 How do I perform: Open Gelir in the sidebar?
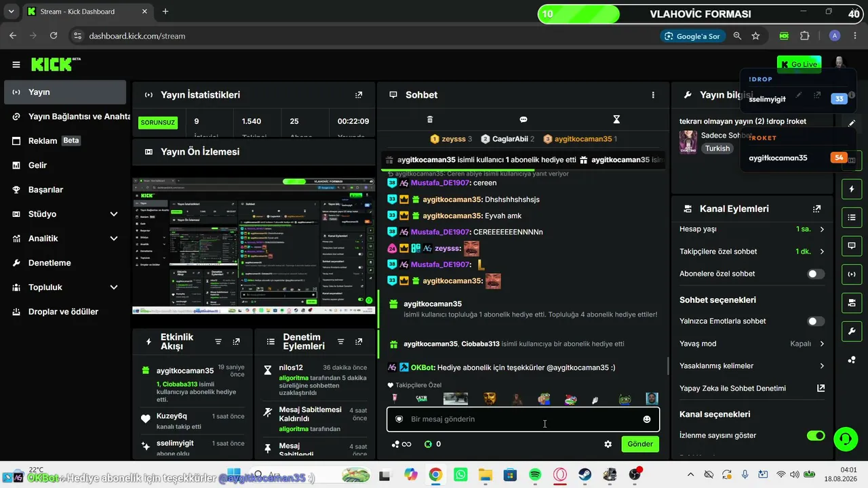[65, 165]
